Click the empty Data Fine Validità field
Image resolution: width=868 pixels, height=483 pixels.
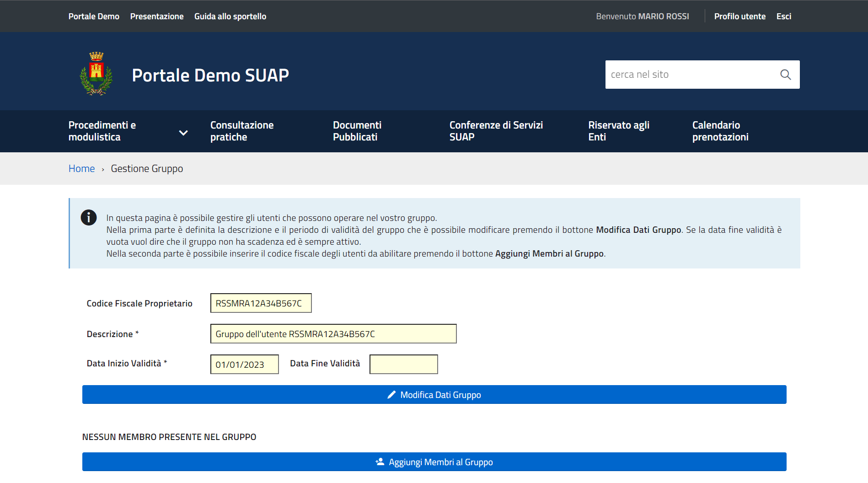[x=403, y=365]
